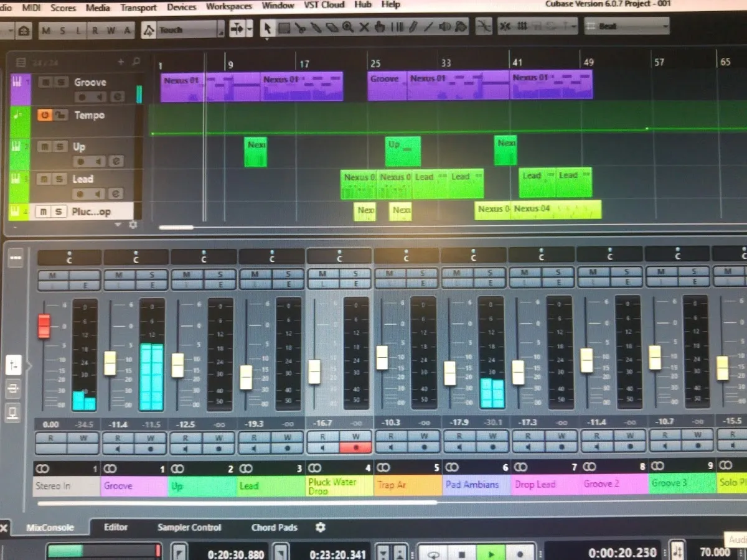Click the metronome click icon near tempo
747x560 pixels.
[x=678, y=551]
